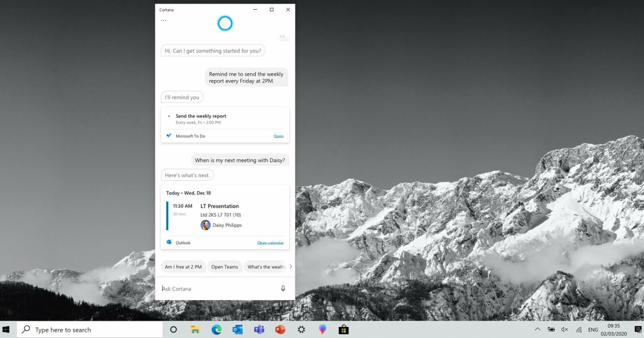Viewport: 644px width, 338px height.
Task: Open the Microsoft Store from the taskbar
Action: tap(343, 330)
